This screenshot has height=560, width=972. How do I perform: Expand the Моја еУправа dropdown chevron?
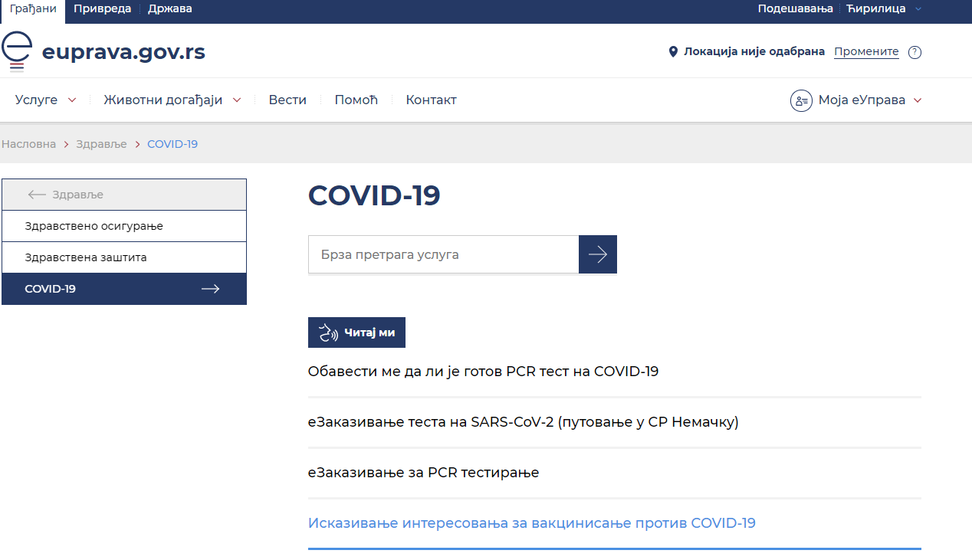pyautogui.click(x=918, y=100)
